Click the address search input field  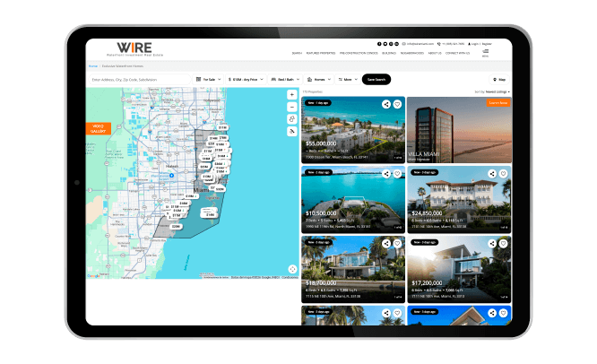point(139,79)
